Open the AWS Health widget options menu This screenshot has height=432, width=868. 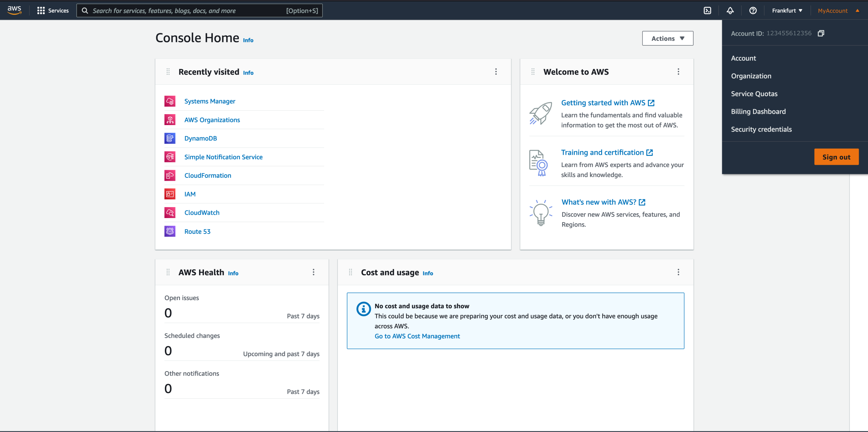point(313,272)
